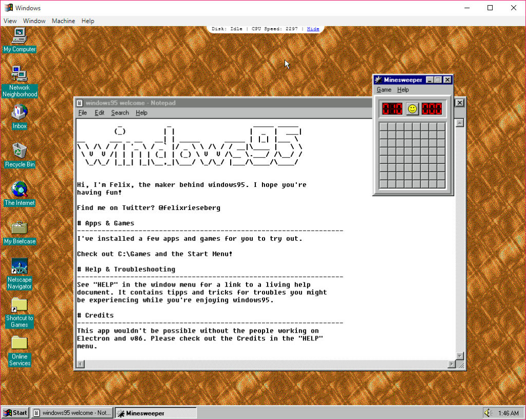Image resolution: width=526 pixels, height=420 pixels.
Task: Click the Hide link in status overlay
Action: pyautogui.click(x=313, y=29)
